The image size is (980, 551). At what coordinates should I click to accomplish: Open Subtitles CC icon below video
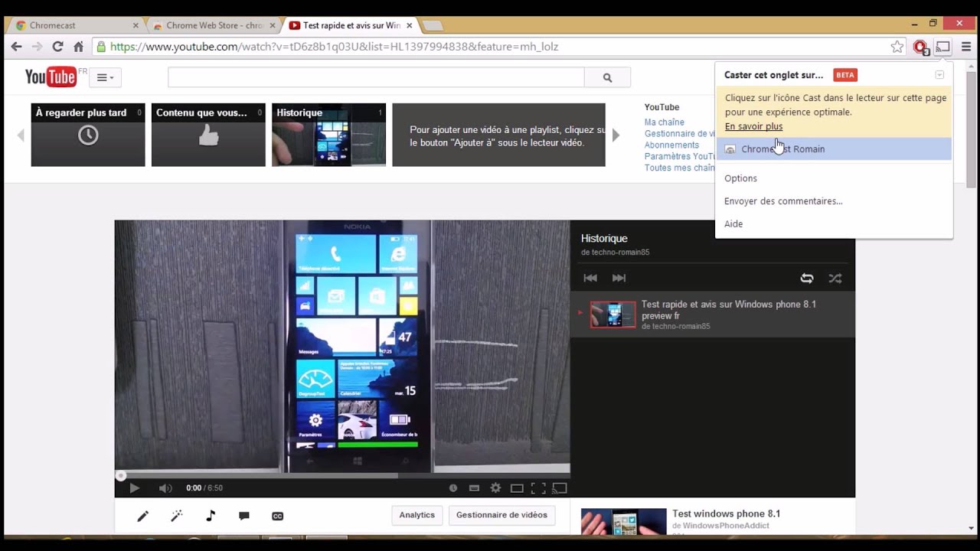pos(278,516)
